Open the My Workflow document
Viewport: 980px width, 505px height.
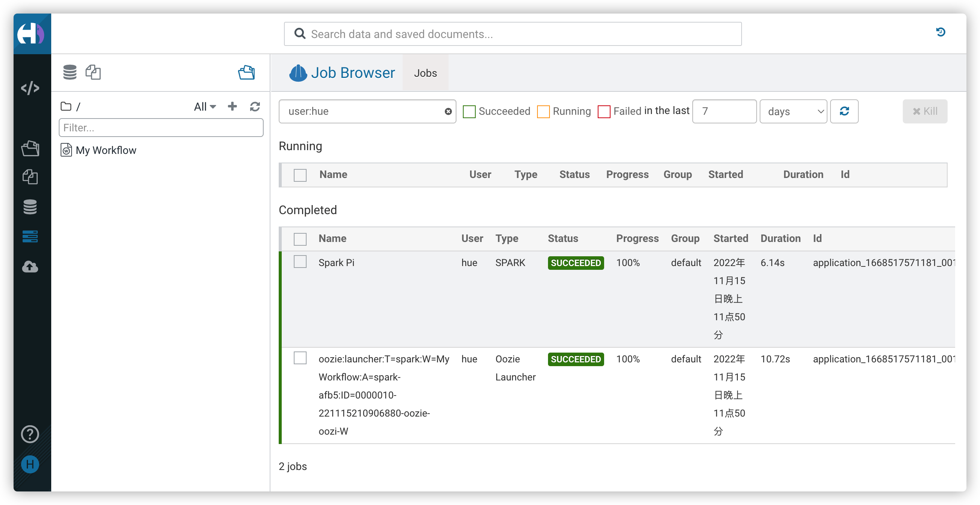click(106, 151)
